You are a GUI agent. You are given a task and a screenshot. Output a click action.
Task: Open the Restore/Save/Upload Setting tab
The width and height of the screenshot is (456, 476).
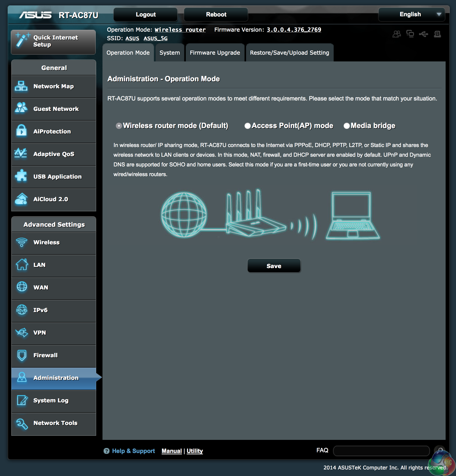coord(289,53)
